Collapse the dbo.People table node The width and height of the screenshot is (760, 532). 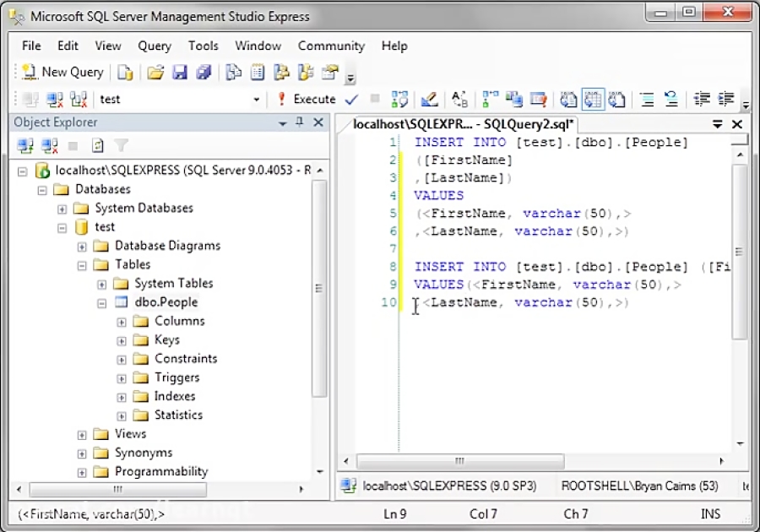click(101, 301)
